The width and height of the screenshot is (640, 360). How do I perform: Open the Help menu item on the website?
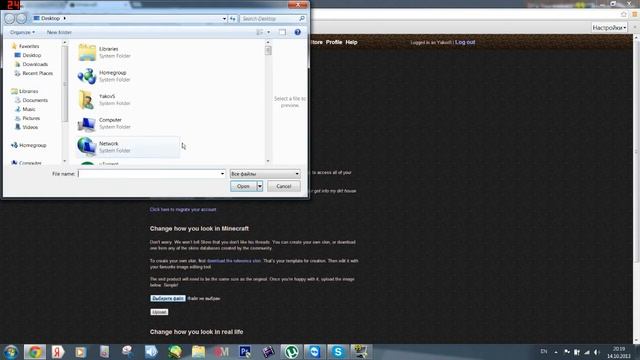point(351,42)
